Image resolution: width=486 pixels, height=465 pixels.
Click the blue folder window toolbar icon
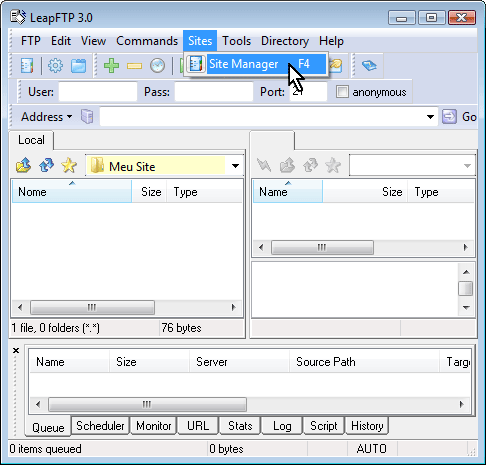78,66
